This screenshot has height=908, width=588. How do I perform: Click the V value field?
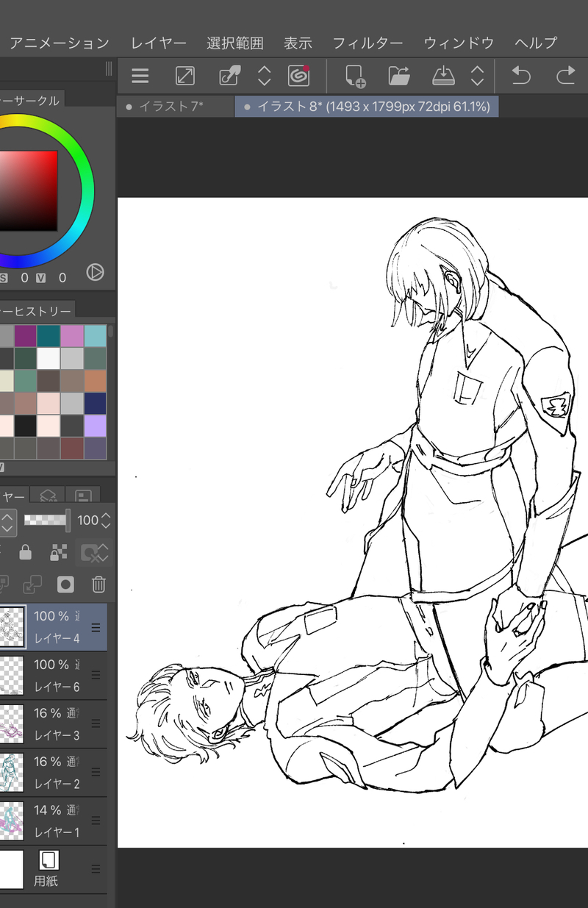(x=62, y=278)
